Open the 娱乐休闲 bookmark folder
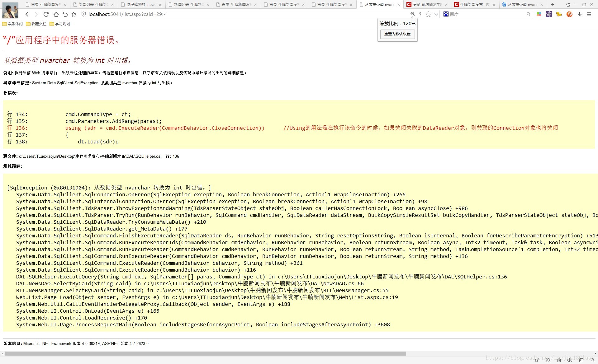The height and width of the screenshot is (364, 598). pos(12,24)
